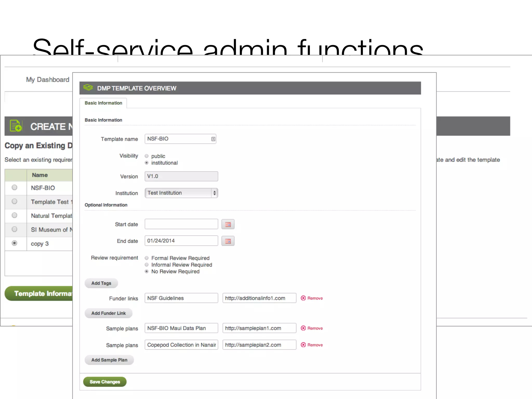Remove the NSF-BIO Maui Data Plan sample
This screenshot has height=399, width=532.
click(312, 328)
